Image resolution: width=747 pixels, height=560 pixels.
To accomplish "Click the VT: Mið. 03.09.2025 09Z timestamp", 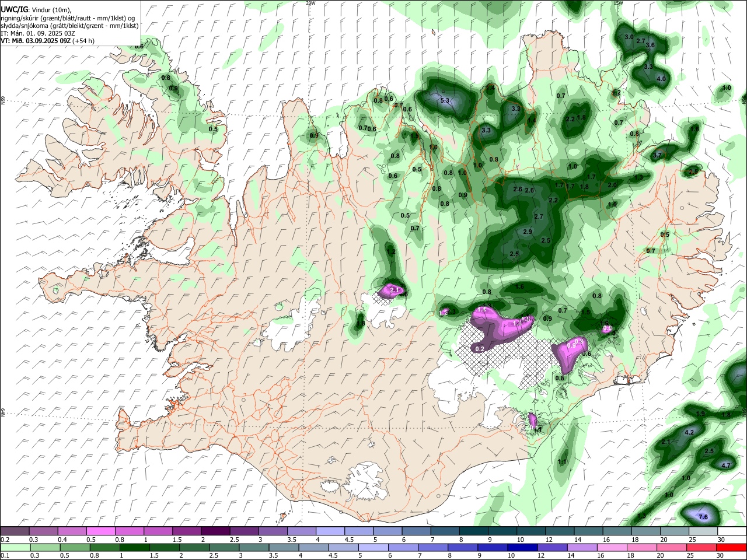I will click(x=36, y=41).
